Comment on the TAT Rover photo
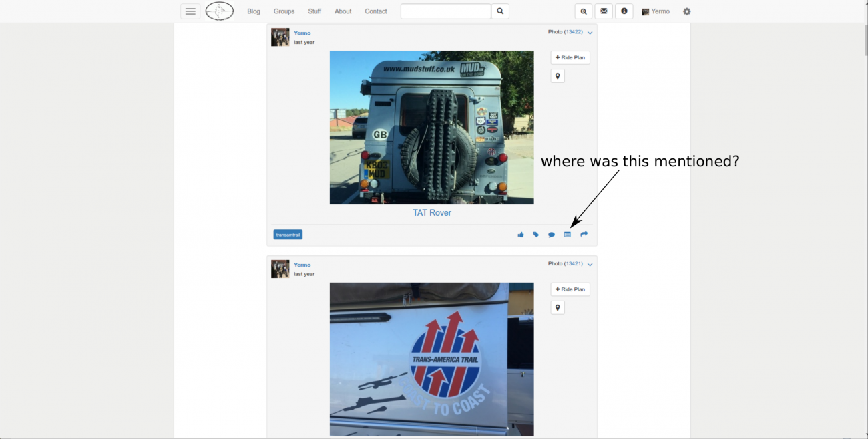Screen dimensions: 868x439 click(551, 235)
